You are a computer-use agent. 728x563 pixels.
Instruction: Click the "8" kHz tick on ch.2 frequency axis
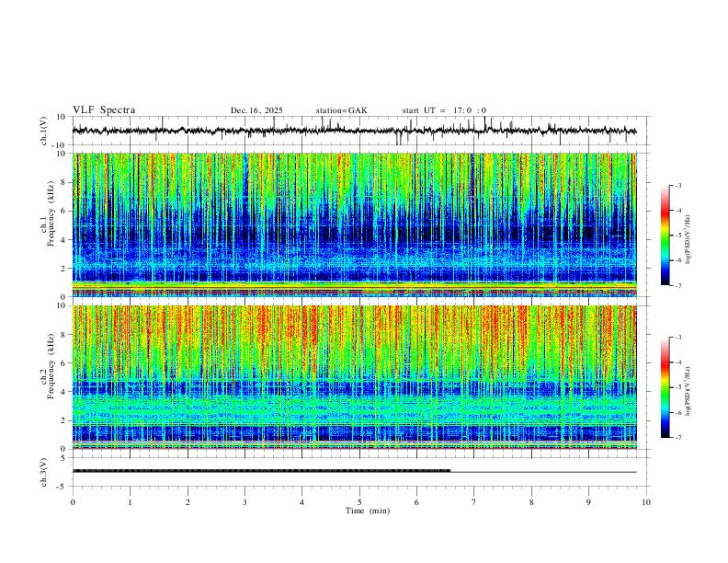tap(64, 335)
